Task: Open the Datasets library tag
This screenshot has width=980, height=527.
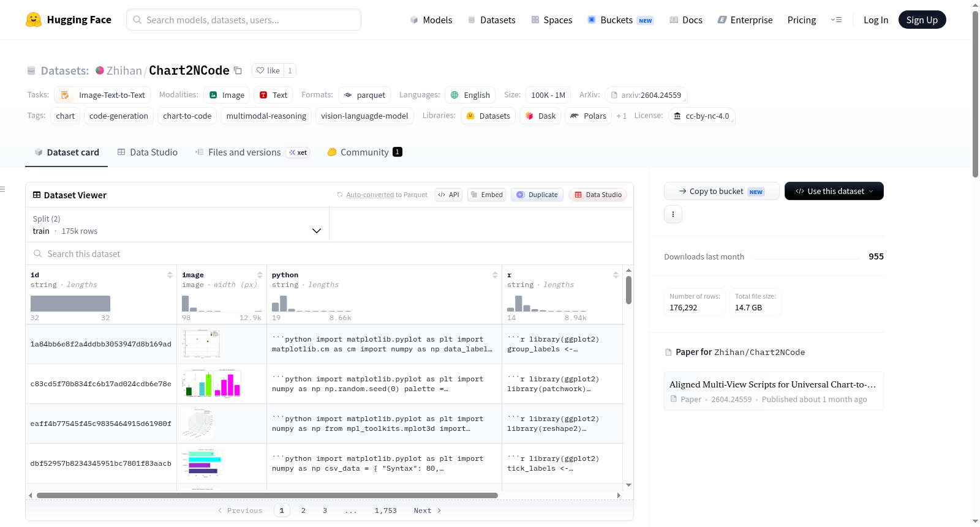Action: click(x=488, y=116)
